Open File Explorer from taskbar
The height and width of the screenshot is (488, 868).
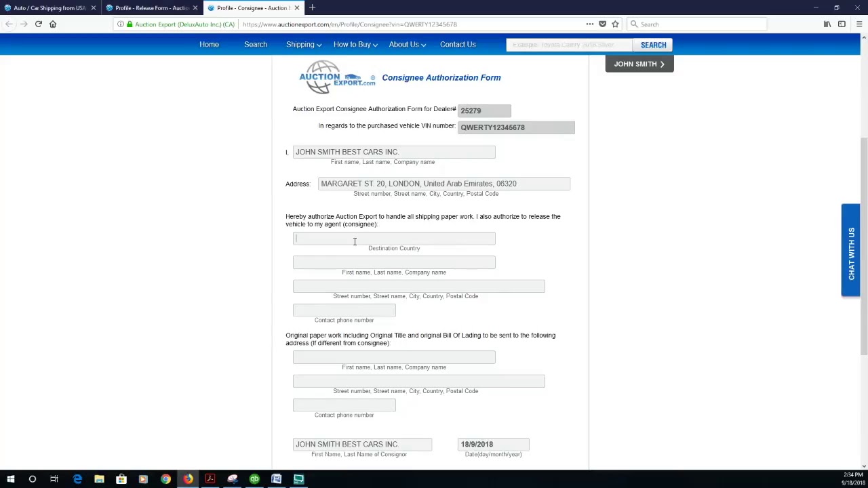click(x=99, y=479)
